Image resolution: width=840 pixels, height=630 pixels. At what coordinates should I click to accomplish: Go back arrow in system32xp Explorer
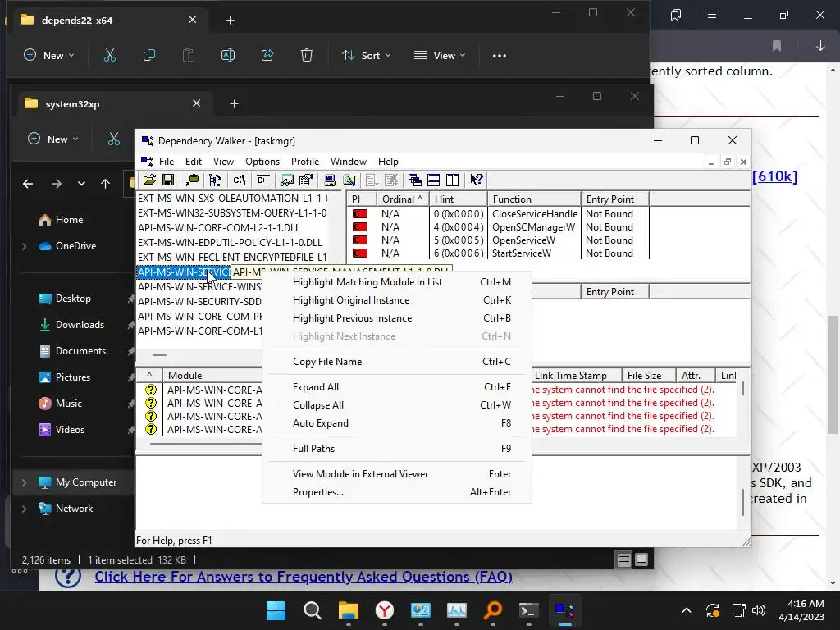(x=28, y=184)
